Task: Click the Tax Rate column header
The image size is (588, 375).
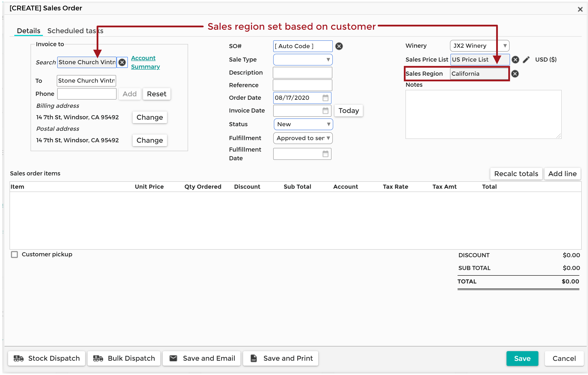Action: click(x=395, y=187)
